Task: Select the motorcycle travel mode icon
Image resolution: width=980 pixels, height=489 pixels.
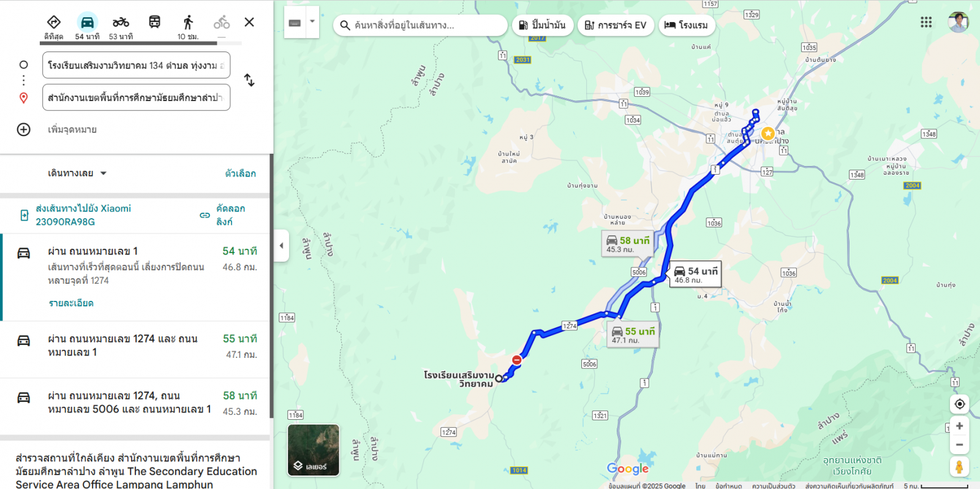Action: [x=121, y=23]
